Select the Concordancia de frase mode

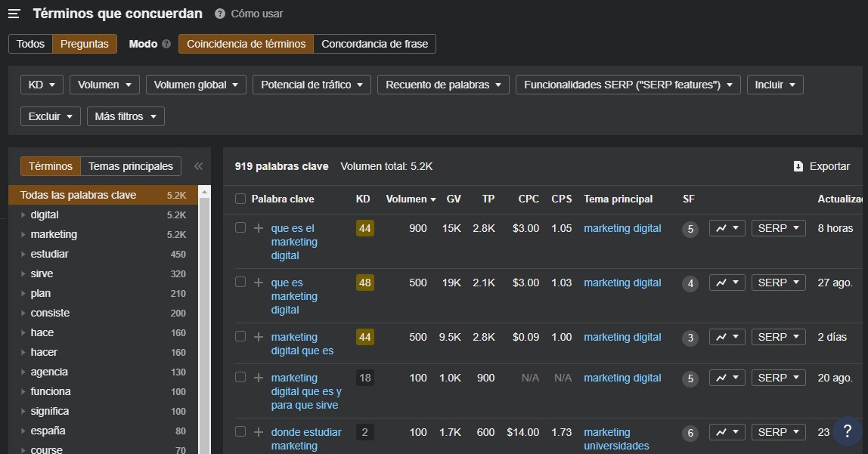[x=374, y=44]
